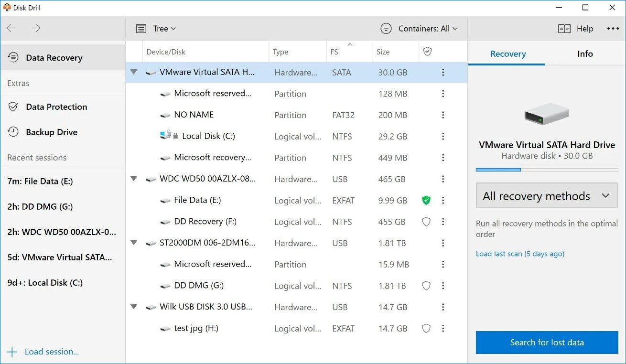Click the Search for lost data button

[x=546, y=343]
